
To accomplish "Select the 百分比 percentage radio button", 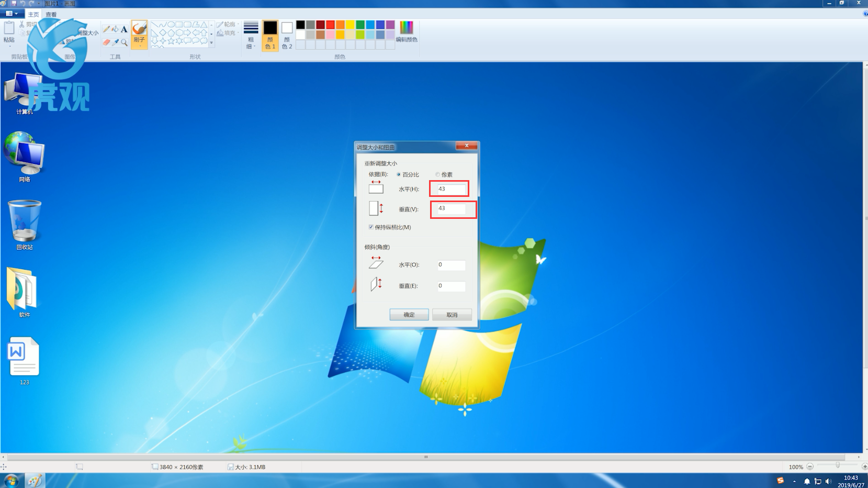I will pos(399,174).
